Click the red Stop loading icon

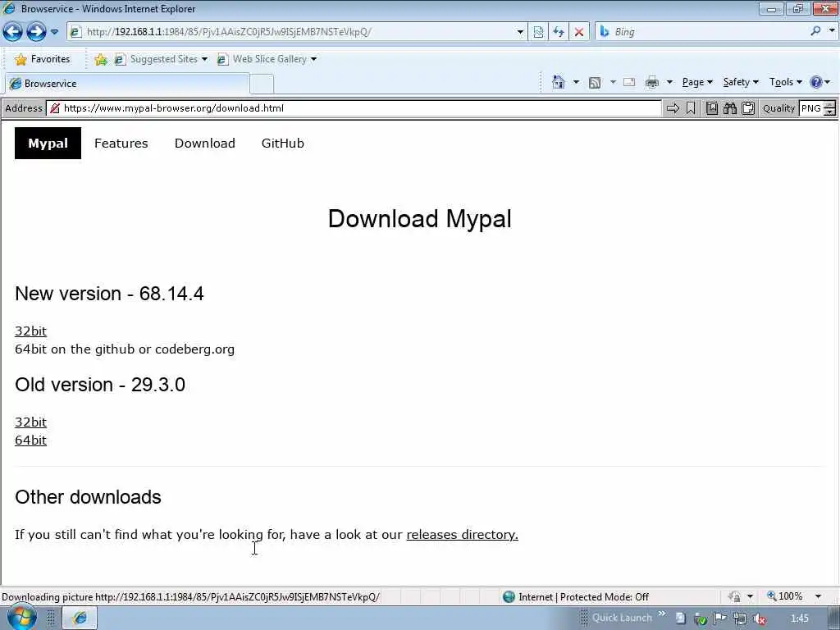click(579, 32)
